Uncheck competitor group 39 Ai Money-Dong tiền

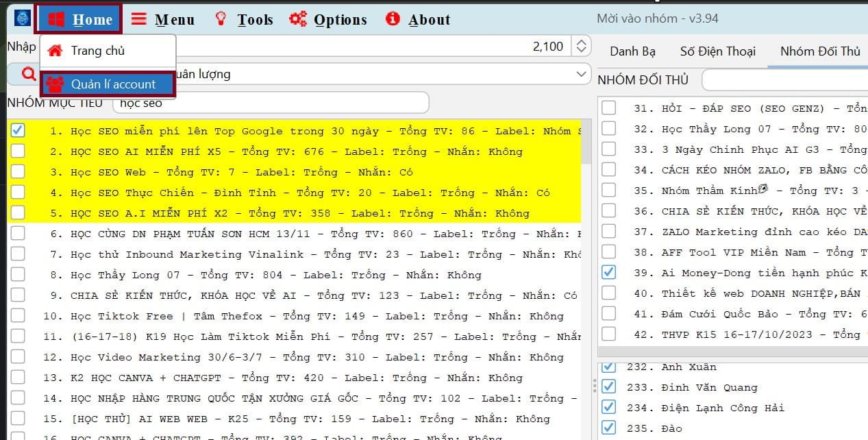(608, 272)
